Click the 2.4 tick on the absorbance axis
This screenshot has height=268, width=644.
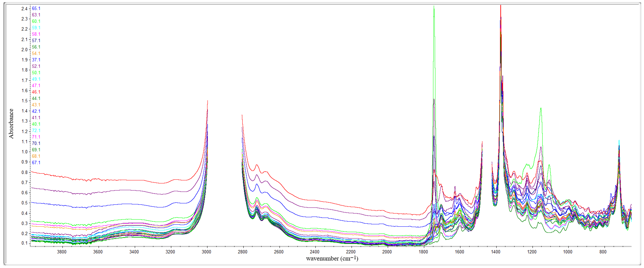(x=24, y=9)
